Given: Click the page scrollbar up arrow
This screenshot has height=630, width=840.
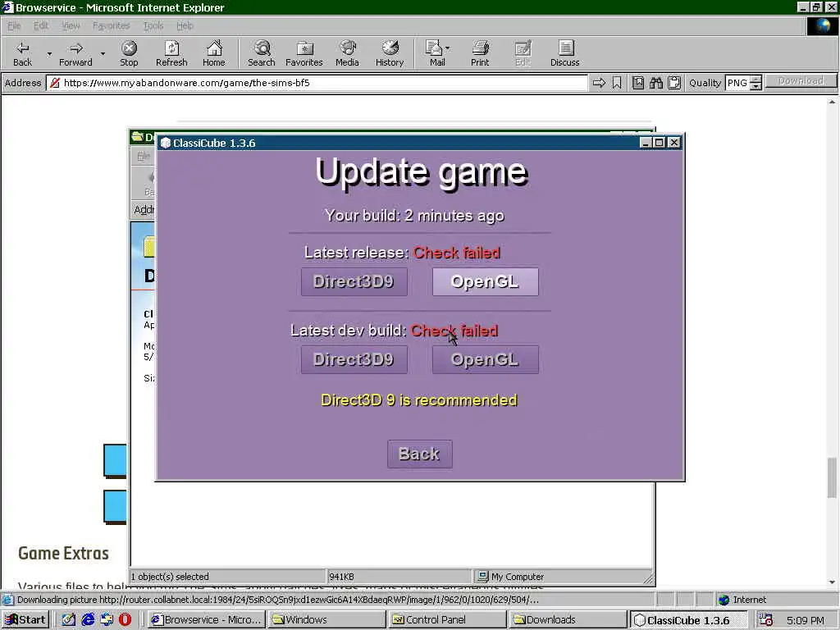Looking at the screenshot, I should [832, 102].
